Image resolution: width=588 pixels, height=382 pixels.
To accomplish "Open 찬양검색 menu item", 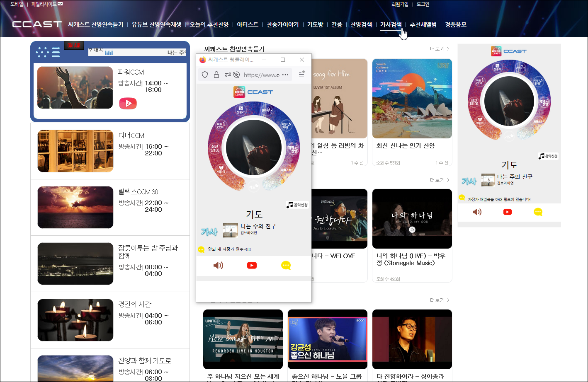I will click(361, 24).
